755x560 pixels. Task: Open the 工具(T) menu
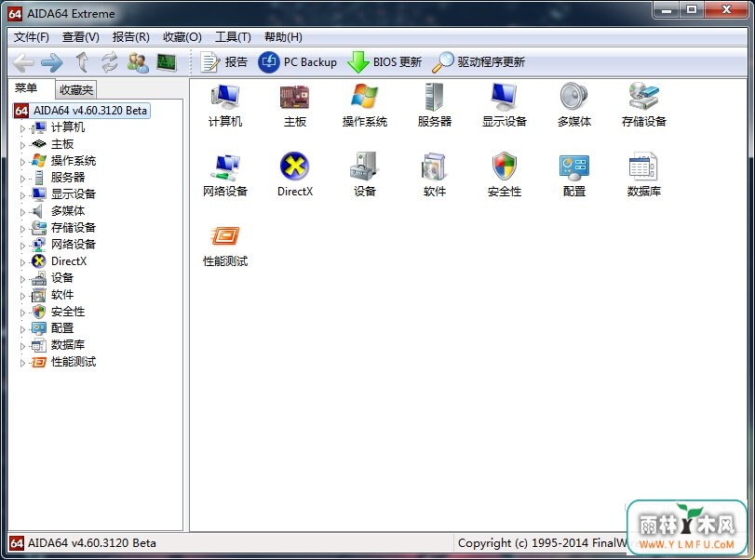(233, 37)
